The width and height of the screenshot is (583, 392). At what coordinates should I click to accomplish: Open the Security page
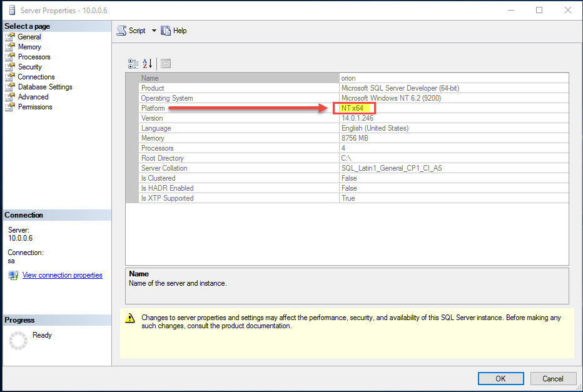(30, 67)
